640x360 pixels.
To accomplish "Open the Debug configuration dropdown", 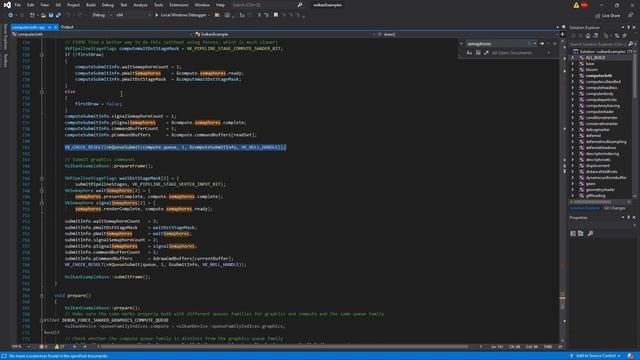I will [102, 15].
